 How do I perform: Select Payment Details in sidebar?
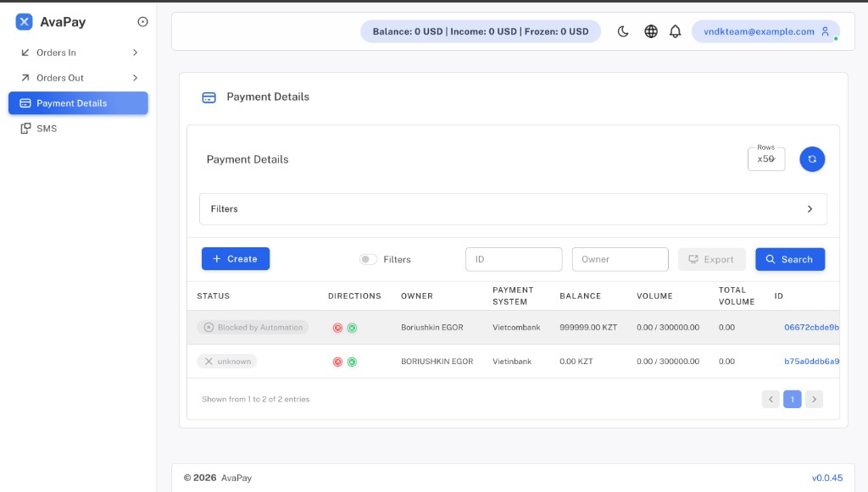78,103
